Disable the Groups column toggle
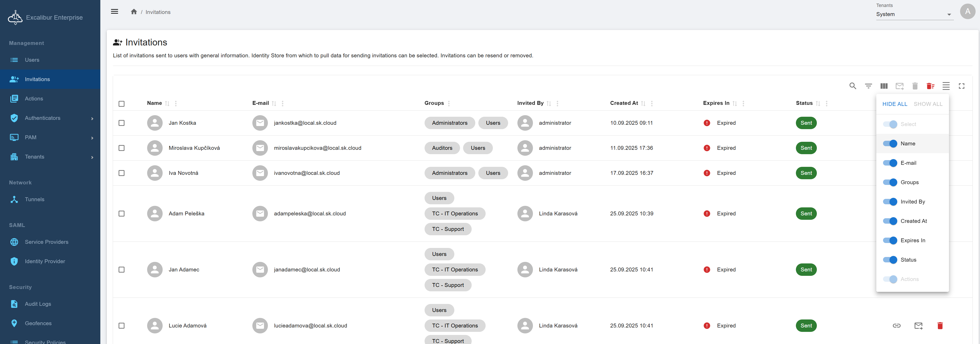Viewport: 980px width, 344px height. click(890, 182)
